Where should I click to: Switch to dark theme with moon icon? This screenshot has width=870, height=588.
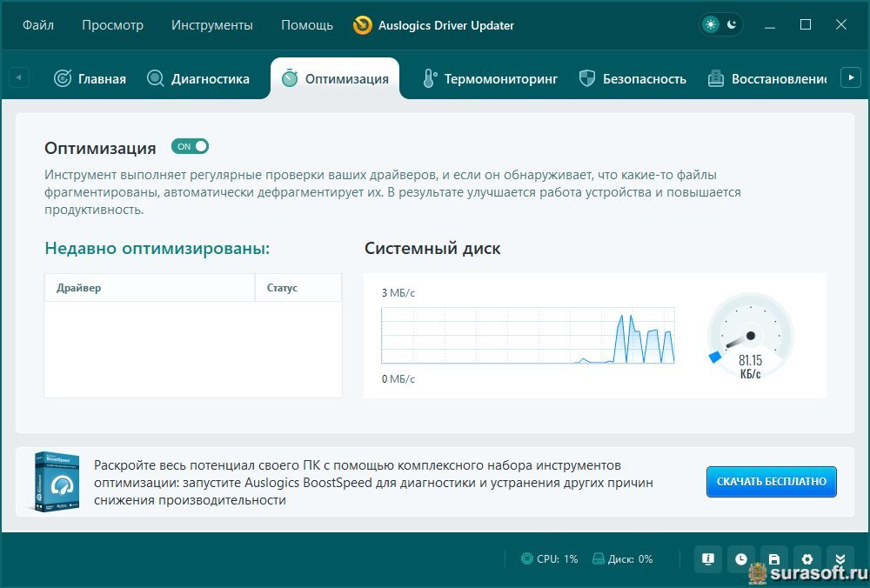coord(732,24)
